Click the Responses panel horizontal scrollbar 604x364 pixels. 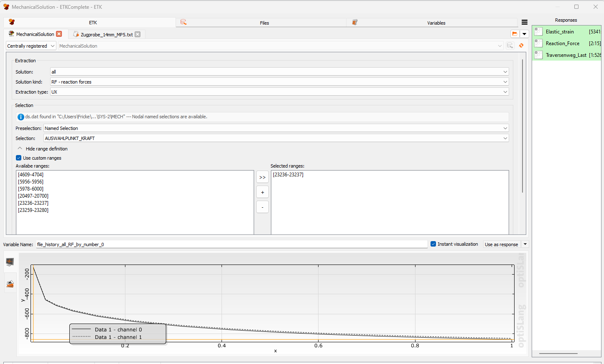point(558,354)
